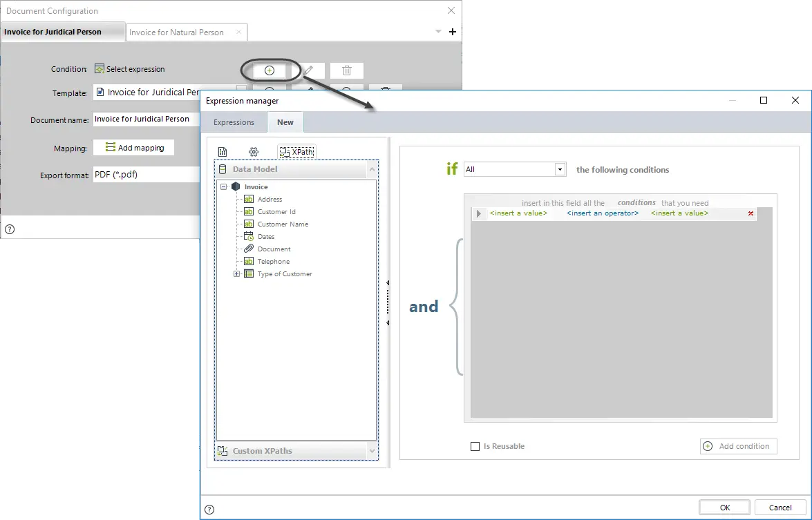Click Cancel in Expression manager
The height and width of the screenshot is (520, 812).
click(x=780, y=508)
